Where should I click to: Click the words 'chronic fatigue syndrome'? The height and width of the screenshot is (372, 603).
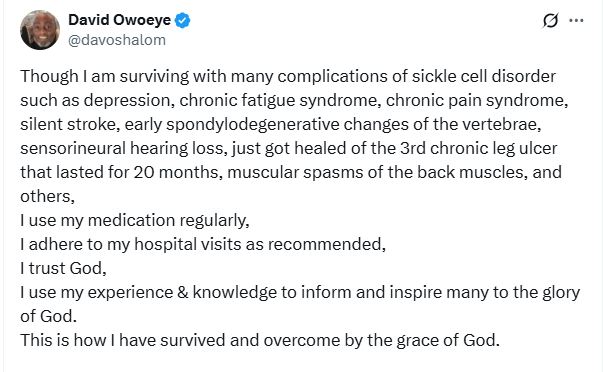pyautogui.click(x=278, y=100)
